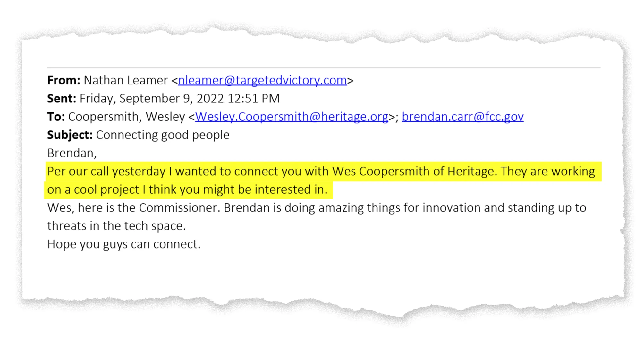Open the nleamer@targetedvictory.com email link
The height and width of the screenshot is (352, 644).
click(262, 80)
